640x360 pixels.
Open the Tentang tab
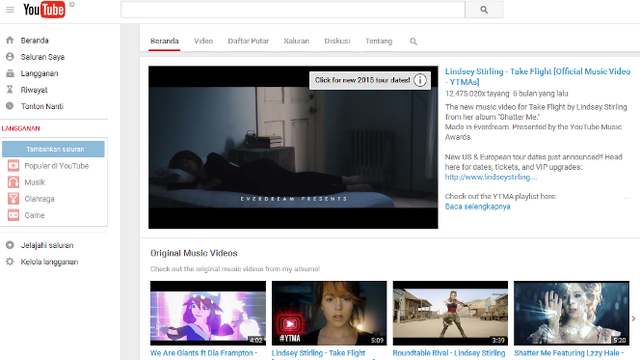[379, 41]
